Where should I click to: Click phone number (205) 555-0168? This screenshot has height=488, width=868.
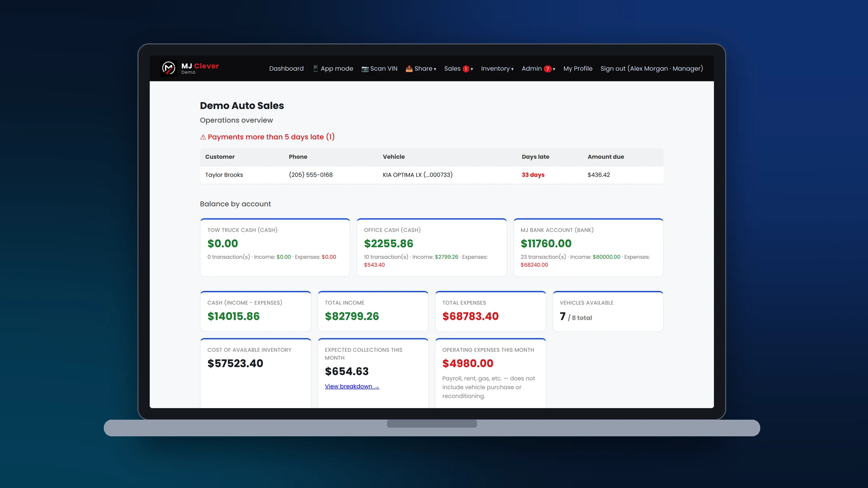[311, 175]
